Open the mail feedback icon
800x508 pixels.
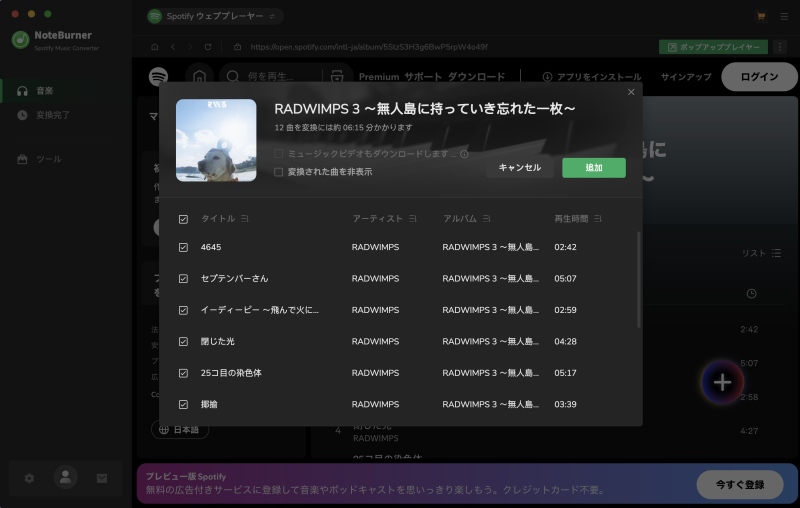(102, 478)
